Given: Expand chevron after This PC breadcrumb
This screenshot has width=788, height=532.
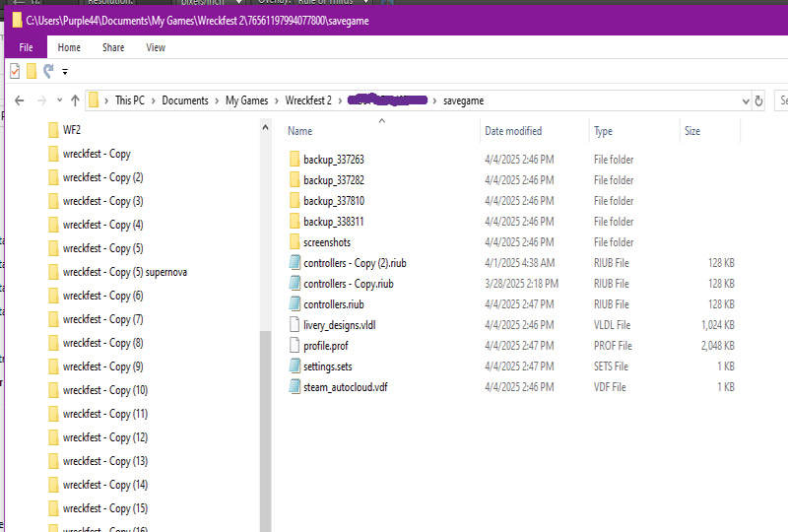Looking at the screenshot, I should point(154,101).
